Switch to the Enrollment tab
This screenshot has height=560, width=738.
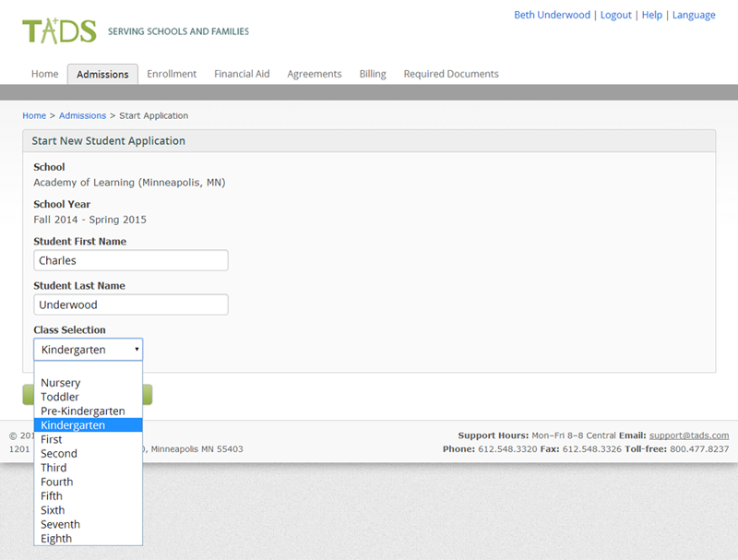pos(171,74)
